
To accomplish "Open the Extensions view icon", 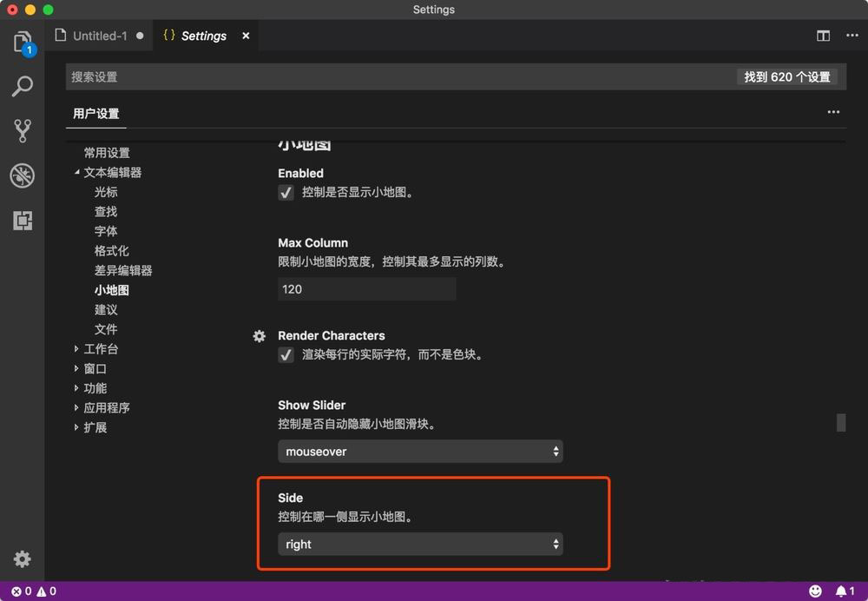I will point(23,221).
